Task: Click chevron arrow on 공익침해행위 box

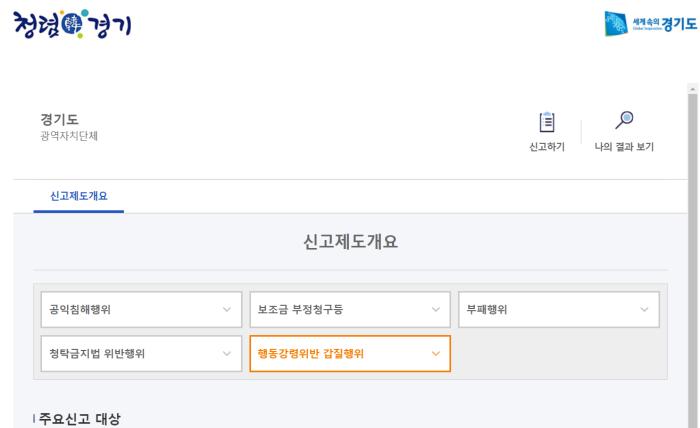Action: coord(227,309)
